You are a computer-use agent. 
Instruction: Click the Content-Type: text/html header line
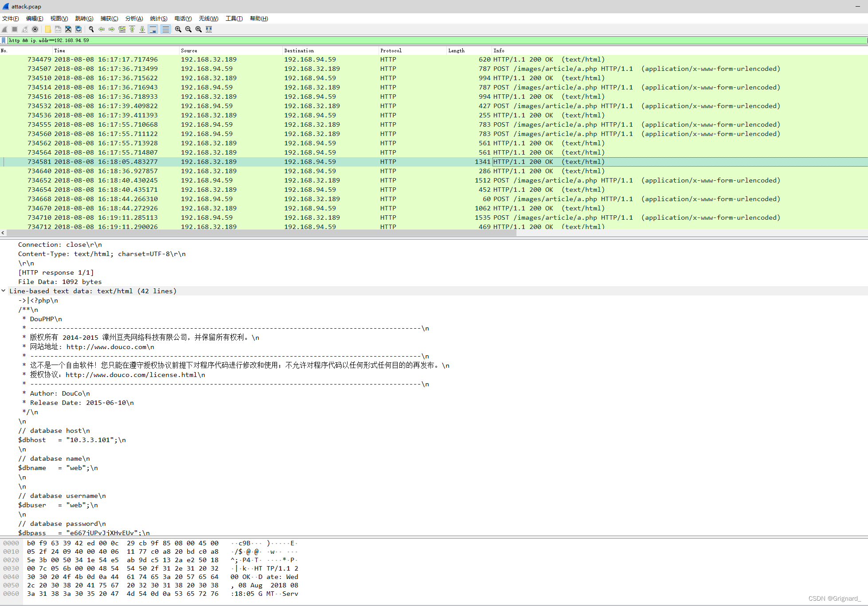click(x=102, y=254)
